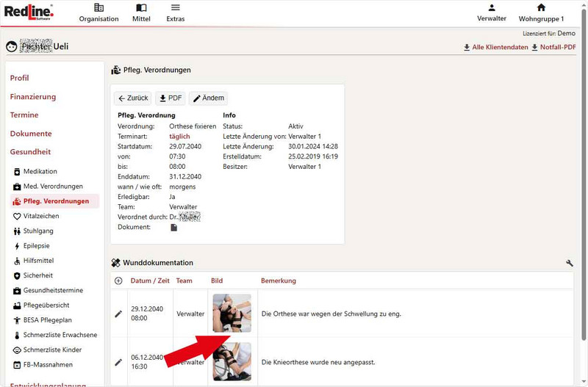
Task: Click the add wound entry plus icon
Action: point(118,281)
